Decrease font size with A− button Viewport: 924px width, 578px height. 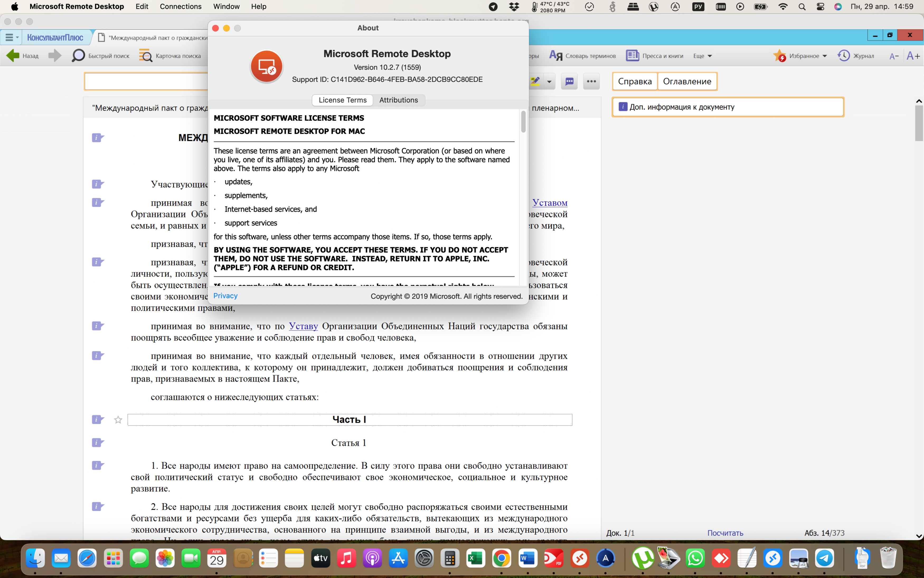coord(894,56)
